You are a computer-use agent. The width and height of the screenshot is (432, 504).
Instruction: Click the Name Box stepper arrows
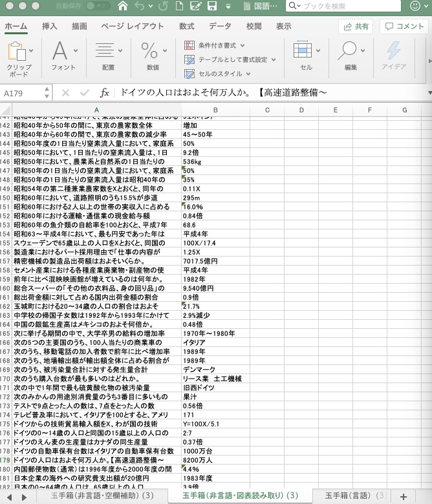pos(47,92)
